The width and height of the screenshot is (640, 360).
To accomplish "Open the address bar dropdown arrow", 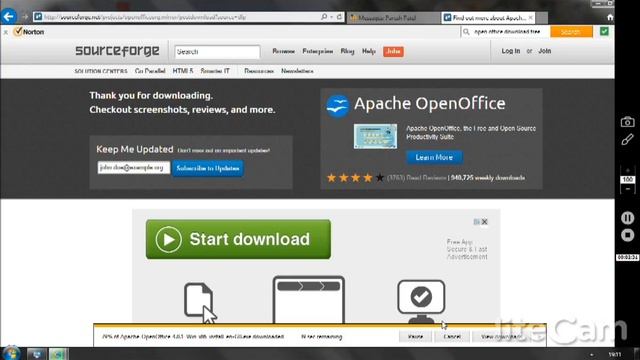I will [331, 17].
